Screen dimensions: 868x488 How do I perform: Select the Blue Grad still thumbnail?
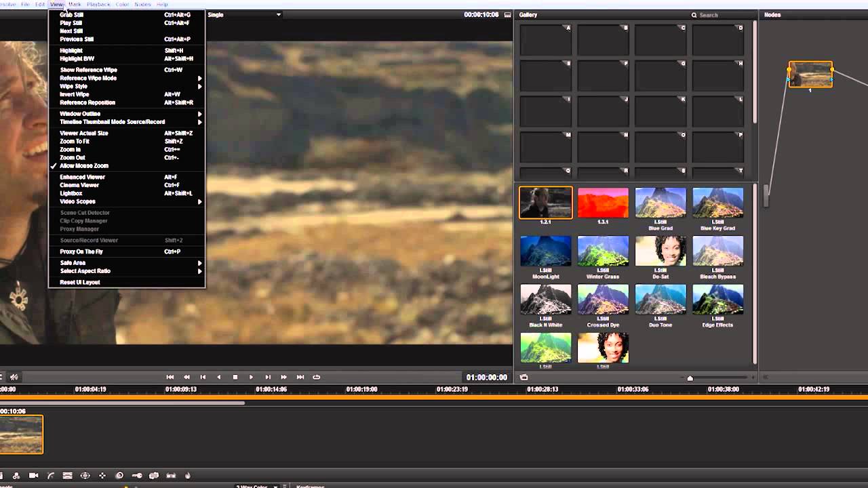click(660, 203)
